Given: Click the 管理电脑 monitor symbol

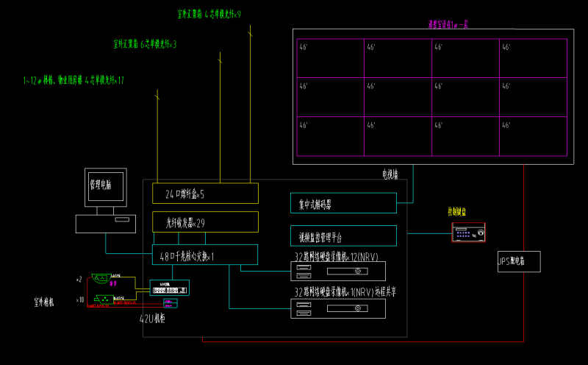Looking at the screenshot, I should (105, 187).
